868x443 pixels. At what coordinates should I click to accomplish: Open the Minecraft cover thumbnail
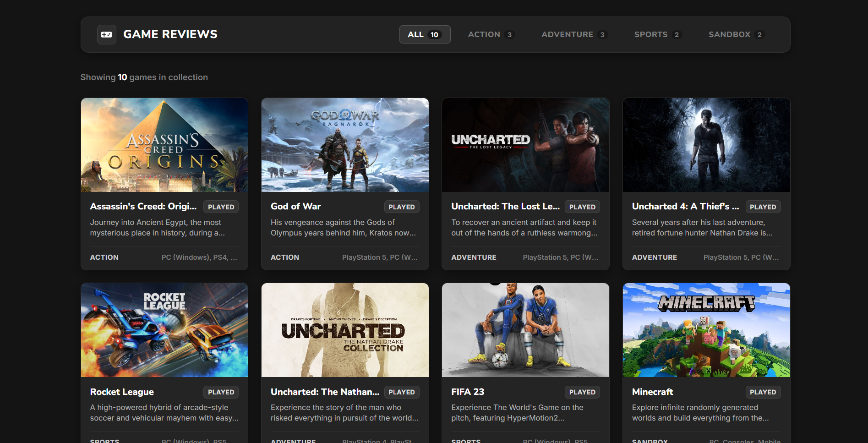click(706, 330)
